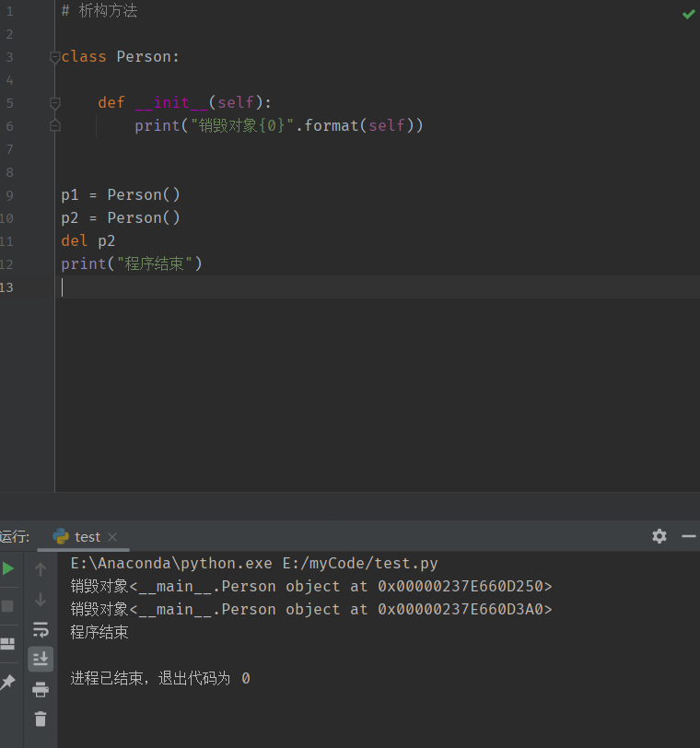Click the green Run/rerun play button
700x748 pixels.
[x=8, y=568]
